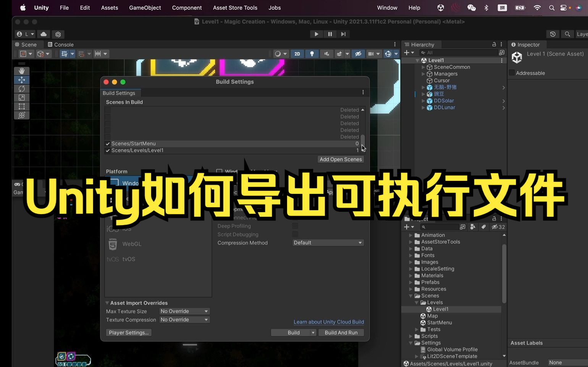Click the Play button in the toolbar
The height and width of the screenshot is (367, 588).
[316, 34]
